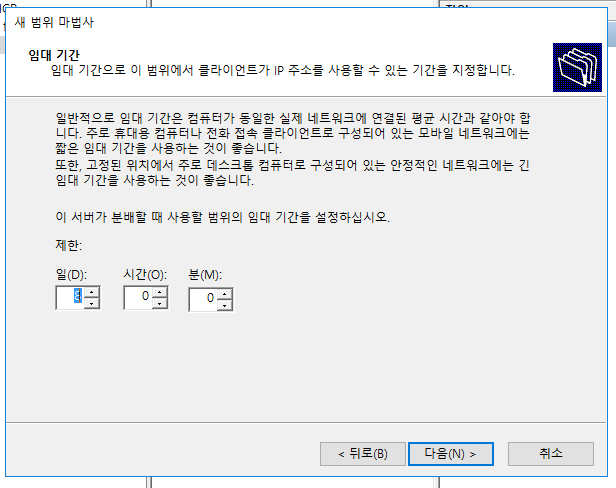This screenshot has height=488, width=616.
Task: Increase the 시간(O) hours value with up arrow
Action: point(160,292)
